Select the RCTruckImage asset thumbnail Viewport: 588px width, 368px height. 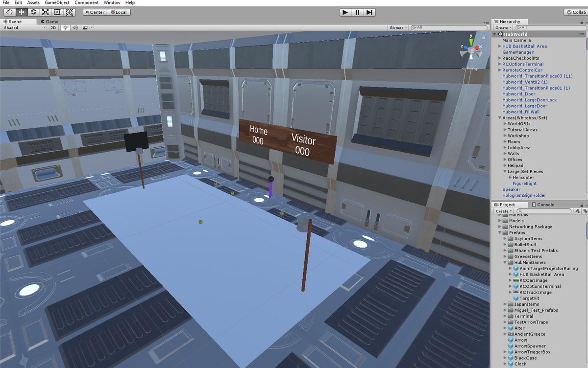pos(515,292)
